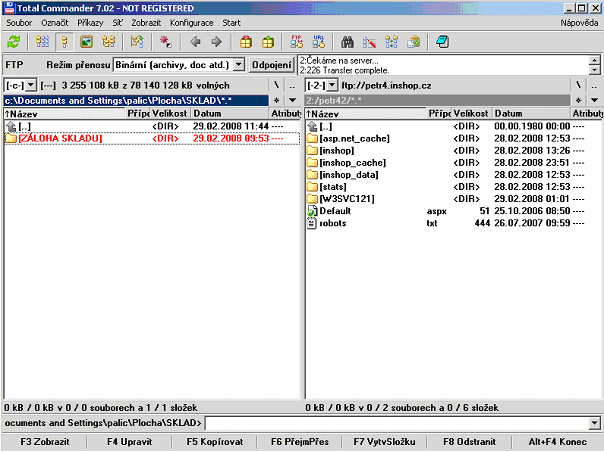The width and height of the screenshot is (604, 452).
Task: Open Konfigurace menu
Action: (x=191, y=23)
